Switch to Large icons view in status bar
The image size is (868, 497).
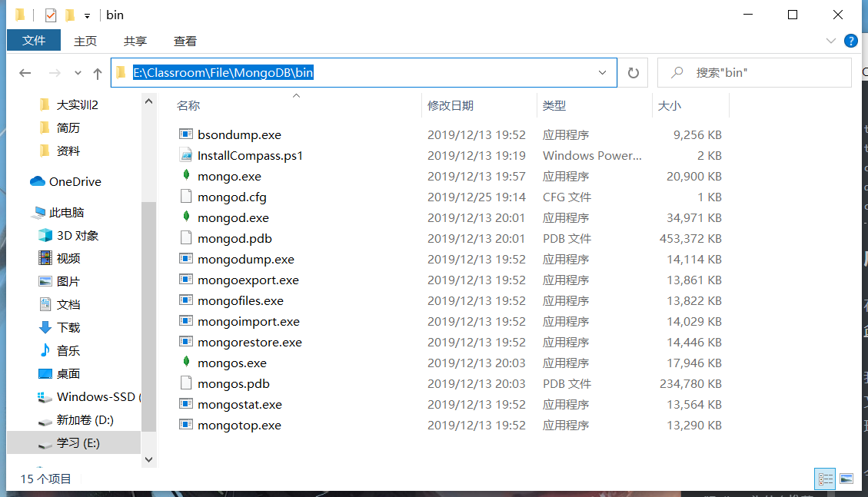pos(846,479)
